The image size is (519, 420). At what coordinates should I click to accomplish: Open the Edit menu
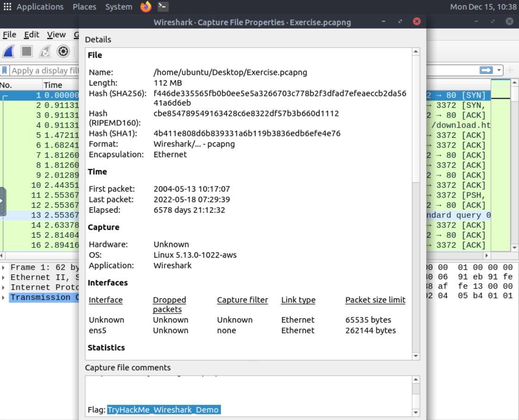click(x=31, y=35)
